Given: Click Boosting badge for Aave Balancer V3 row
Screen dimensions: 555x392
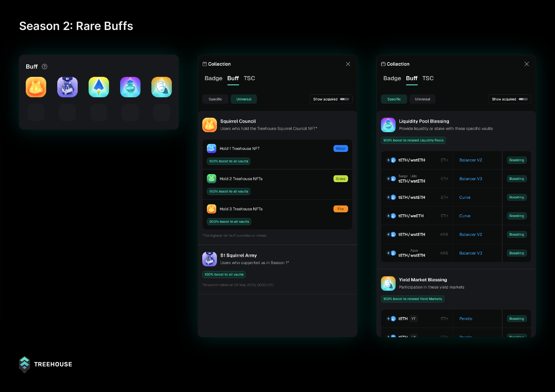Looking at the screenshot, I should [517, 253].
